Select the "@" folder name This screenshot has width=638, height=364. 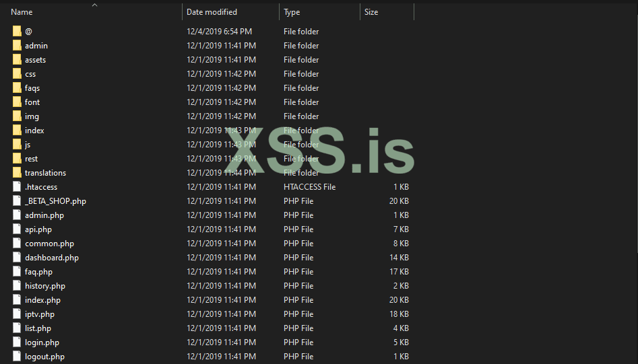[28, 31]
